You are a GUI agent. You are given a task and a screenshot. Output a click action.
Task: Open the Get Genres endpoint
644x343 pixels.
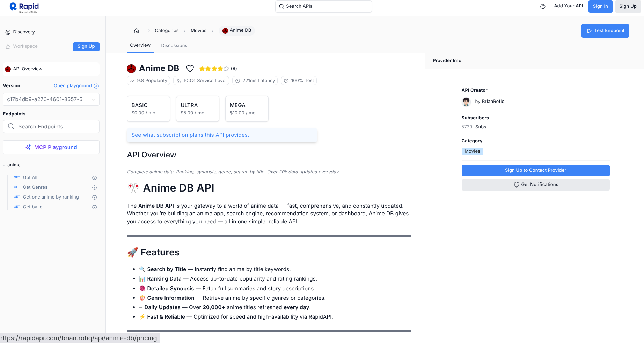coord(35,187)
